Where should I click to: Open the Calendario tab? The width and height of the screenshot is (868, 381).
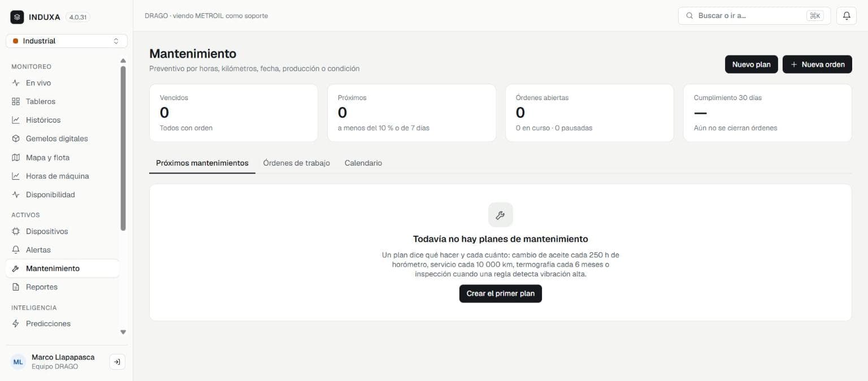[363, 163]
